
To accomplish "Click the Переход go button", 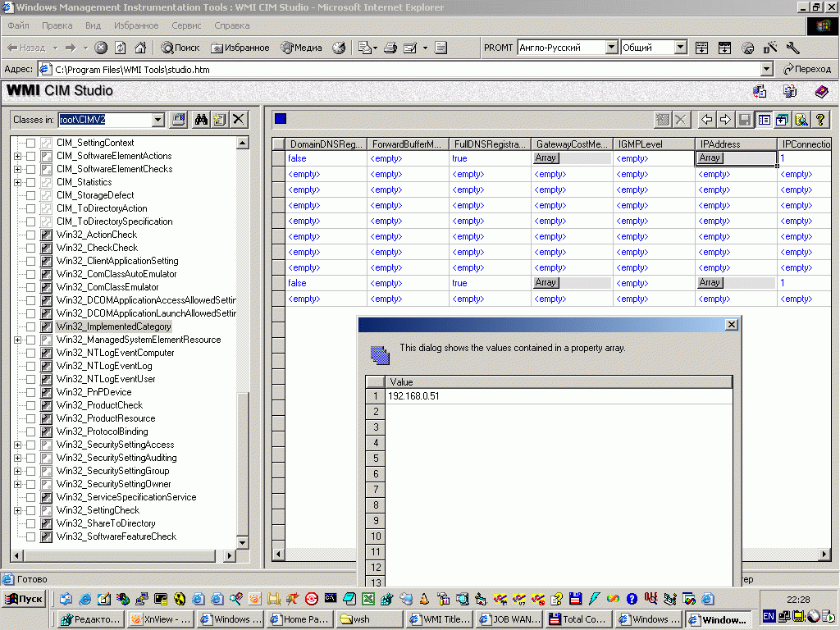I will point(807,69).
